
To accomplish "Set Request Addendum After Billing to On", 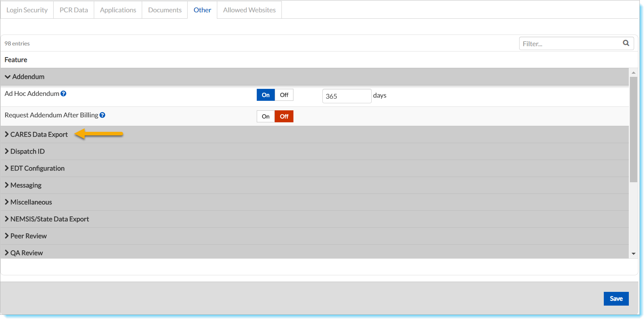I will pos(266,116).
